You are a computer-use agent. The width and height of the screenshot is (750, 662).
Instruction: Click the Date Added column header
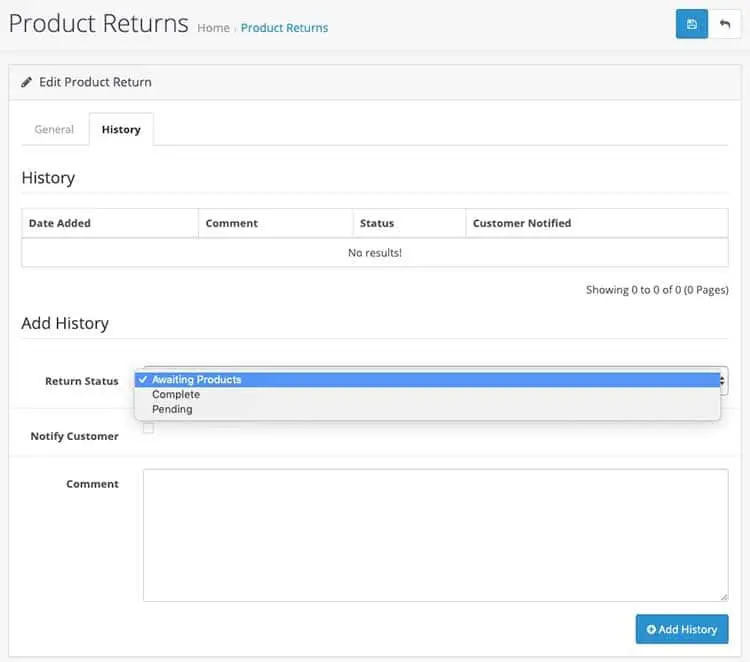110,223
